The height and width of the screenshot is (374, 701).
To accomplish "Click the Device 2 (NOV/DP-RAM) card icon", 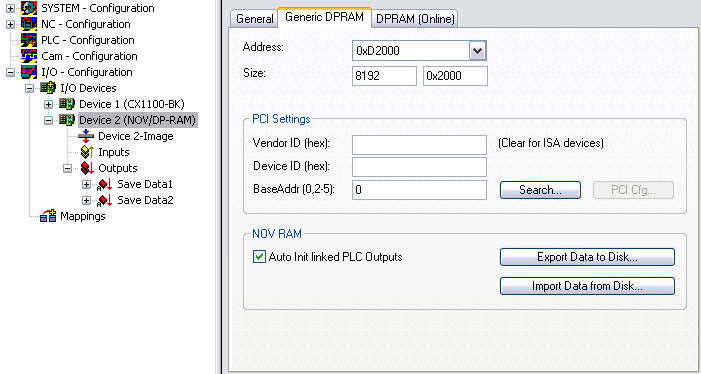I will [67, 120].
